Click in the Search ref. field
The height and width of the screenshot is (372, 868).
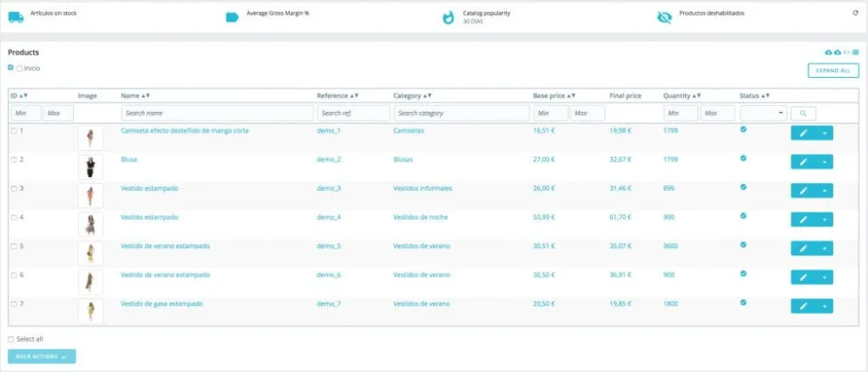coord(354,114)
